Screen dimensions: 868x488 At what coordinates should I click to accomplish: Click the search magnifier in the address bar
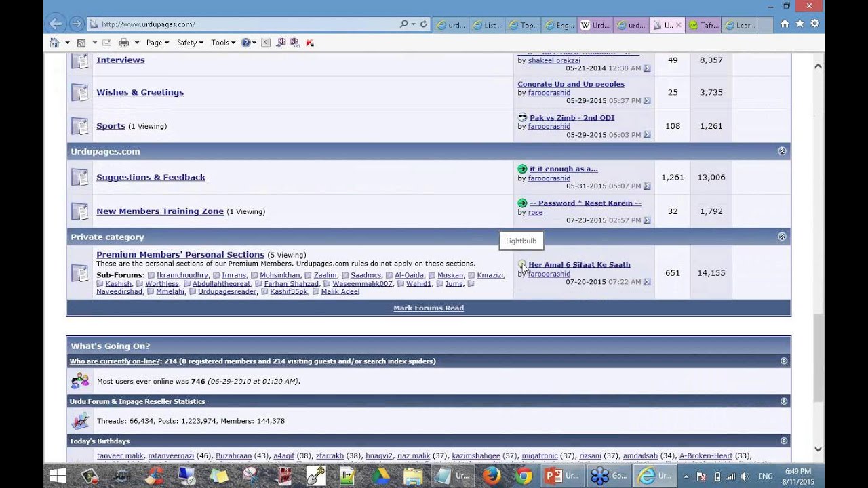pyautogui.click(x=404, y=24)
